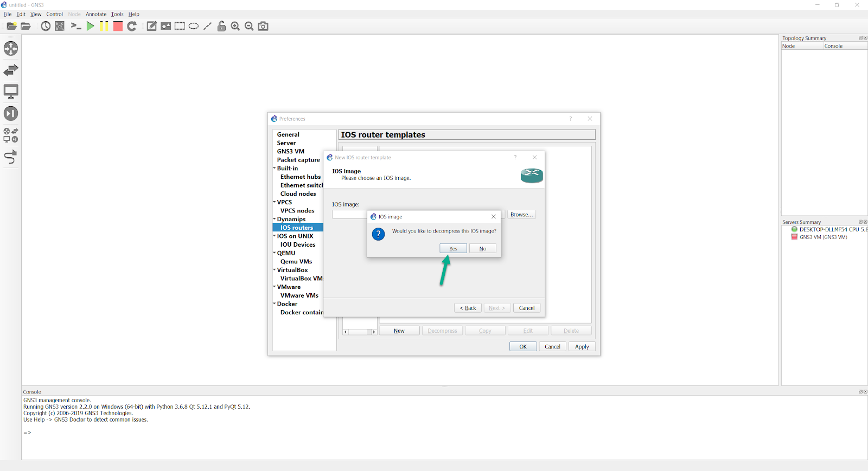The width and height of the screenshot is (868, 471).
Task: Click the template list horizontal scrollbar
Action: 360,332
